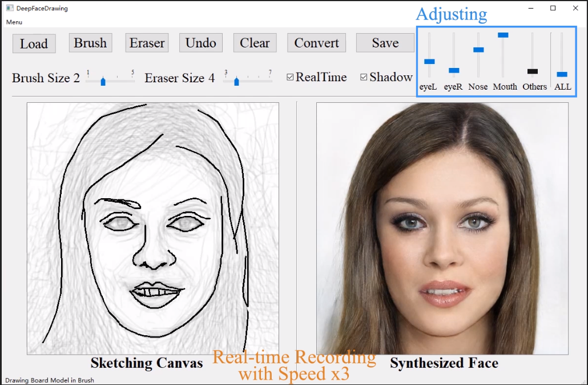
Task: Select the Brush tool
Action: point(90,43)
